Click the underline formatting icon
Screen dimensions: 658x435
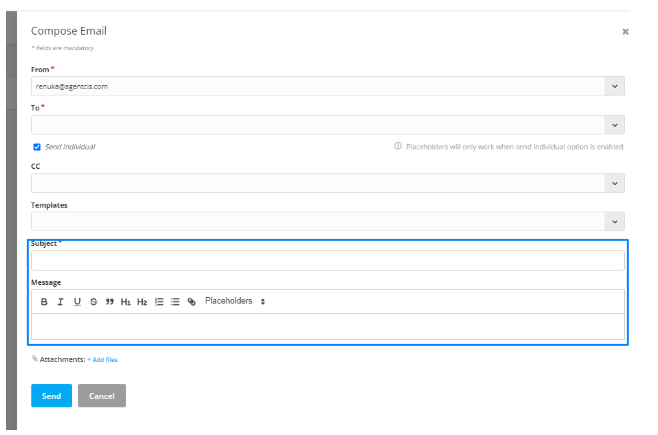[77, 301]
